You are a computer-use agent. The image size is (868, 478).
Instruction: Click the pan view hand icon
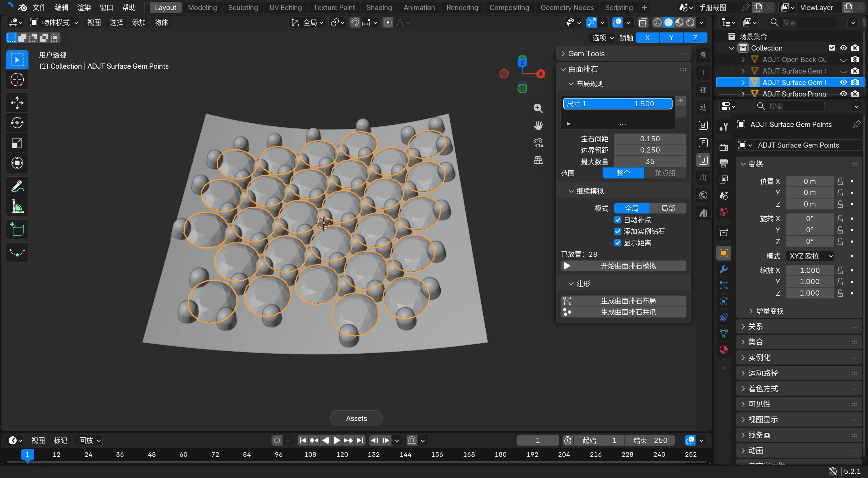(x=538, y=126)
